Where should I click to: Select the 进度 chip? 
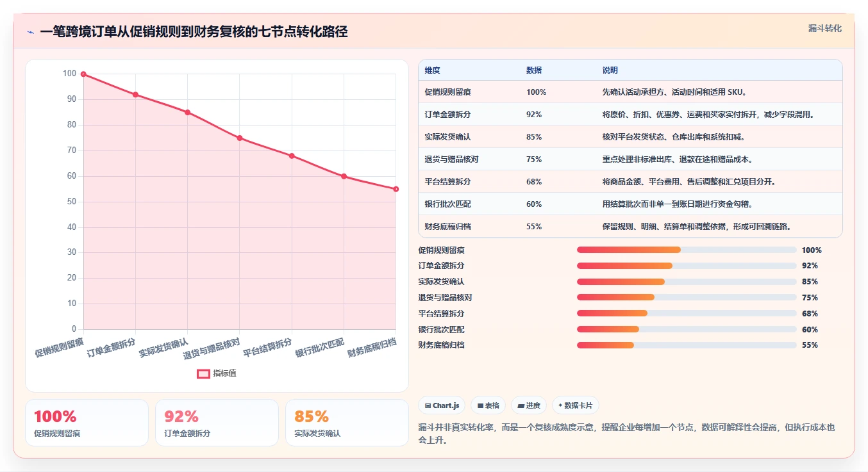pyautogui.click(x=529, y=405)
